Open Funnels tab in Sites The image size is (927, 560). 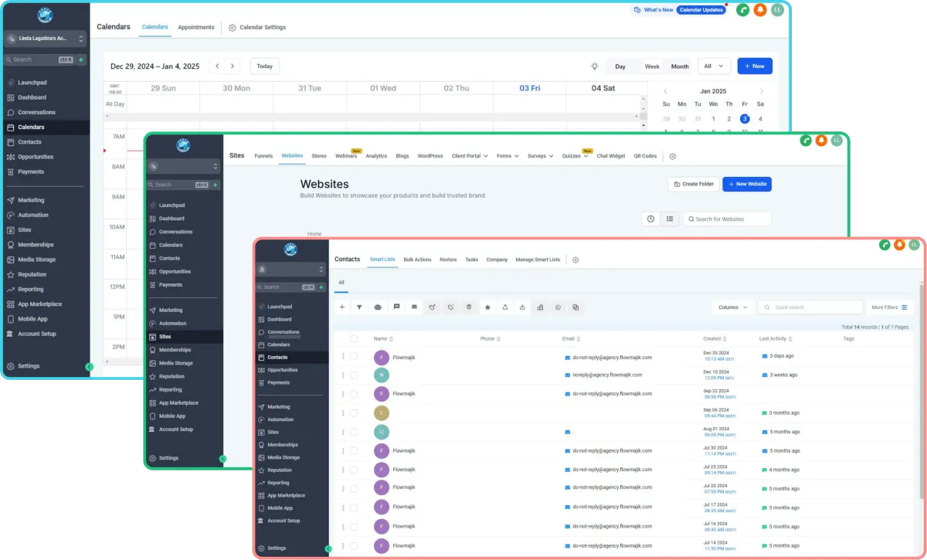(x=263, y=156)
